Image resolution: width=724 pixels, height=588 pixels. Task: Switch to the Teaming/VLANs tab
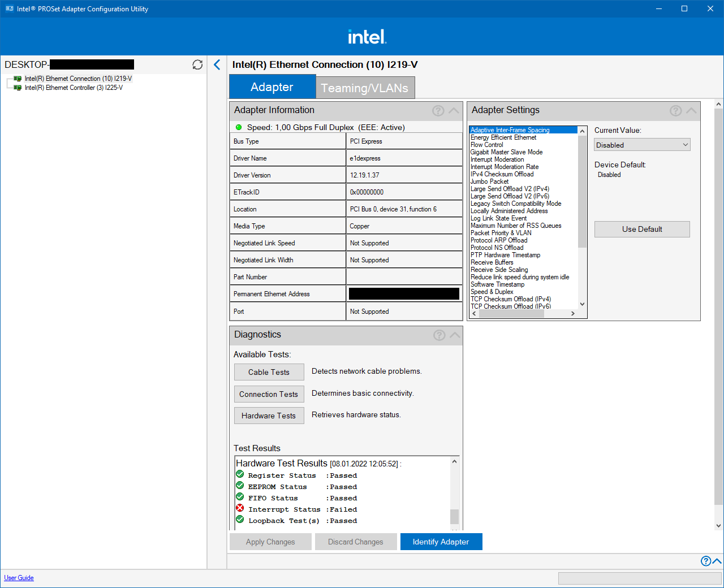(x=365, y=88)
